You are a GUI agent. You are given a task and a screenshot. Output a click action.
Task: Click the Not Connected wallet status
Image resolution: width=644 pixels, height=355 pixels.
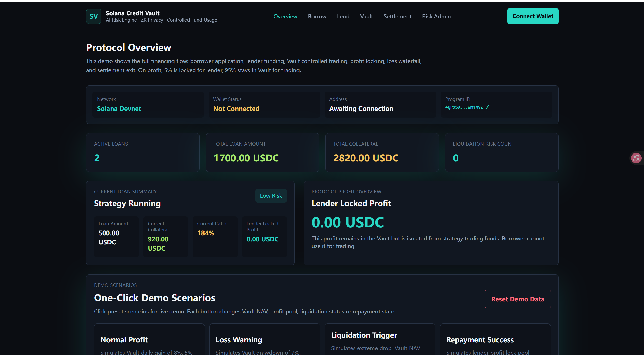tap(236, 109)
